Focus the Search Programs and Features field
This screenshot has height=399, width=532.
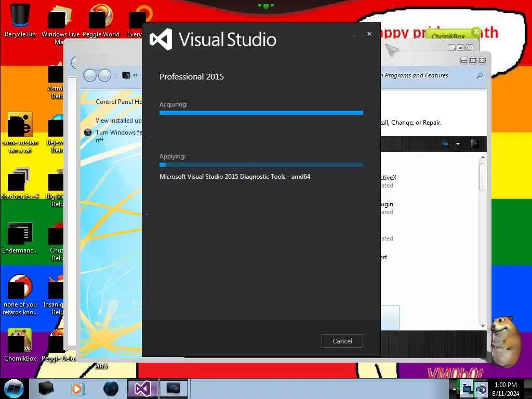[433, 75]
